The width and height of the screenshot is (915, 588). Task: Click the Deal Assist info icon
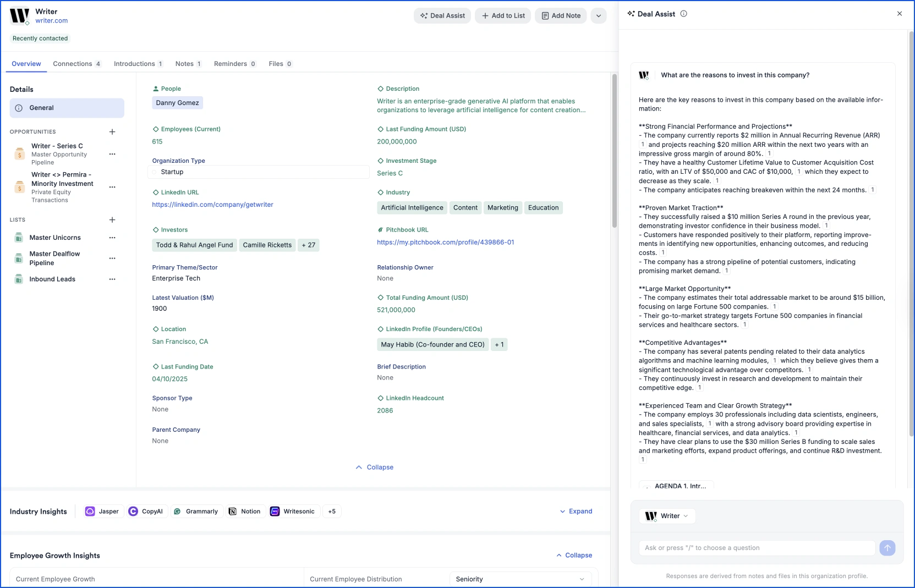coord(683,14)
